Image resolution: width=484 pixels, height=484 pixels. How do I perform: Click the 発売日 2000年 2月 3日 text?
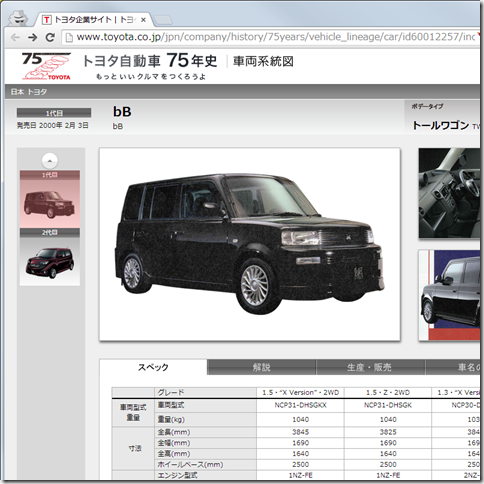tap(53, 125)
